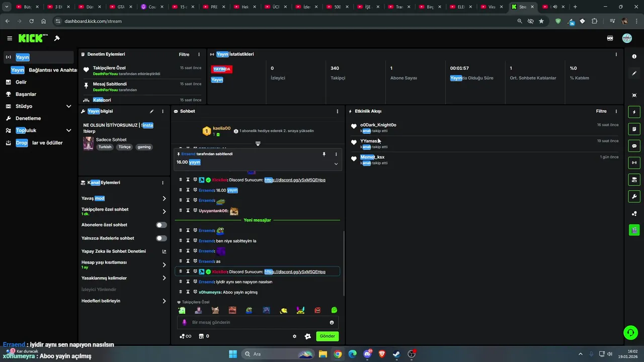Click the broadcast signal widget icon in right sidebar
This screenshot has height=362, width=644.
(634, 162)
